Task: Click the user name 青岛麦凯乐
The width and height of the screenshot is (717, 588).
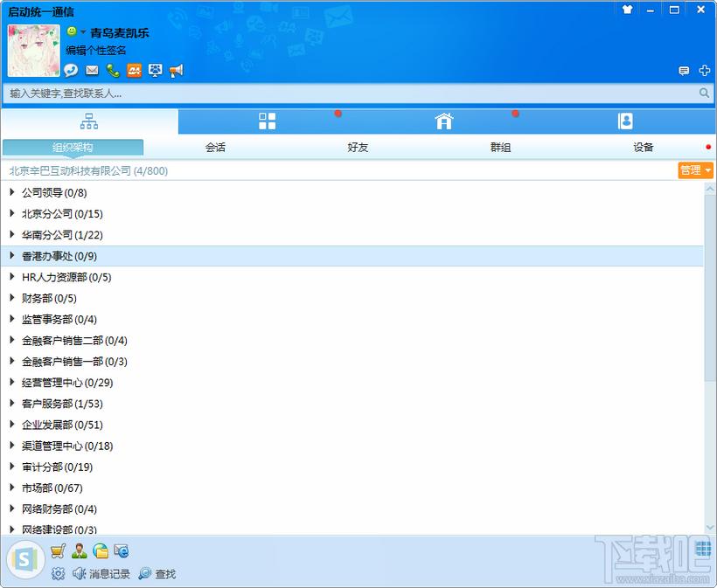Action: (120, 32)
